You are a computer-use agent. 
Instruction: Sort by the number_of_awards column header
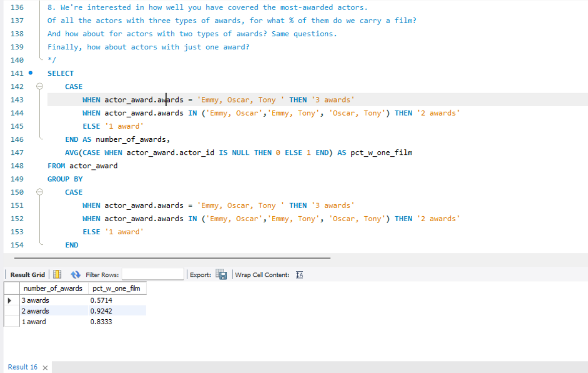53,289
